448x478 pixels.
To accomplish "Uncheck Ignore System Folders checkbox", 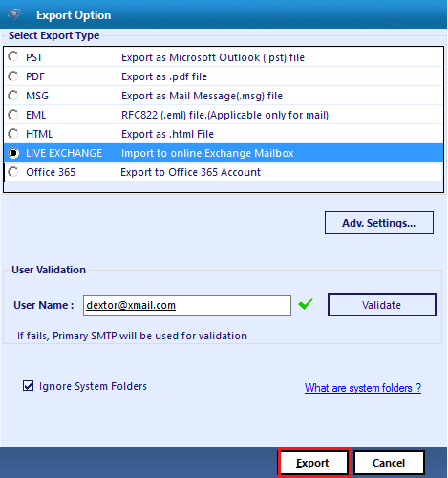I will 28,386.
